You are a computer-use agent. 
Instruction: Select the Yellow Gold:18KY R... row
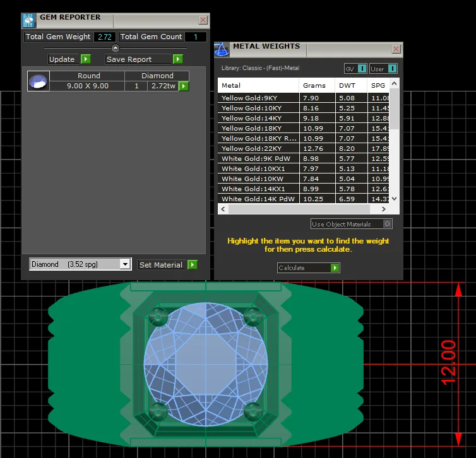click(304, 138)
